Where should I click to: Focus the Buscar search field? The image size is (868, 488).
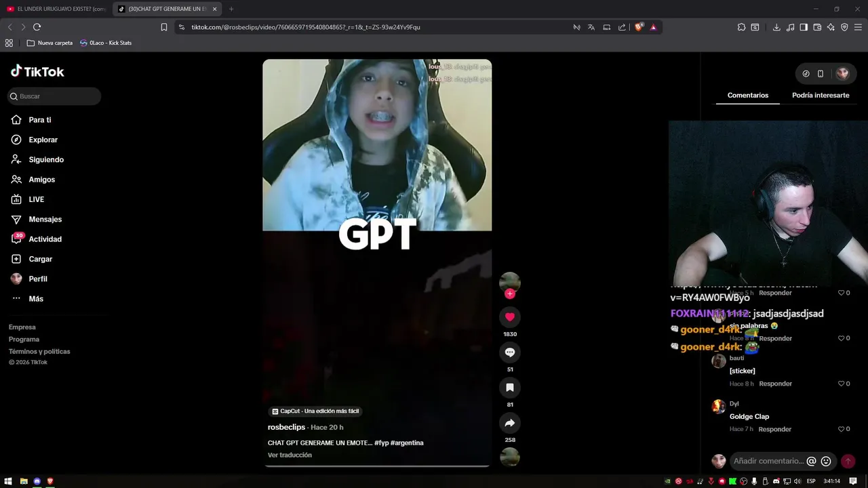tap(54, 96)
